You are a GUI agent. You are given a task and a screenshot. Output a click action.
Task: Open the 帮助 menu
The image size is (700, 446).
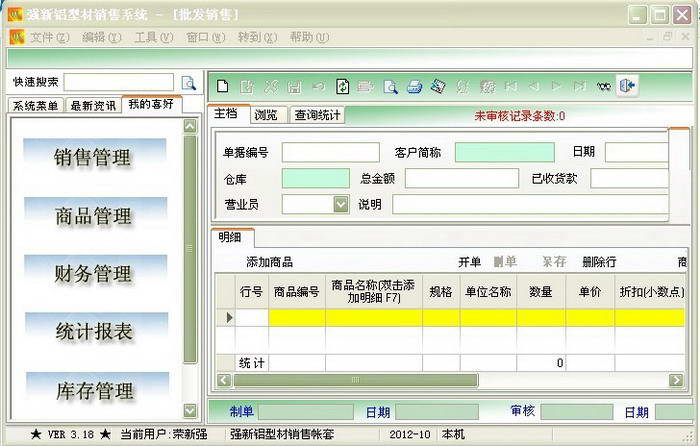tap(309, 38)
